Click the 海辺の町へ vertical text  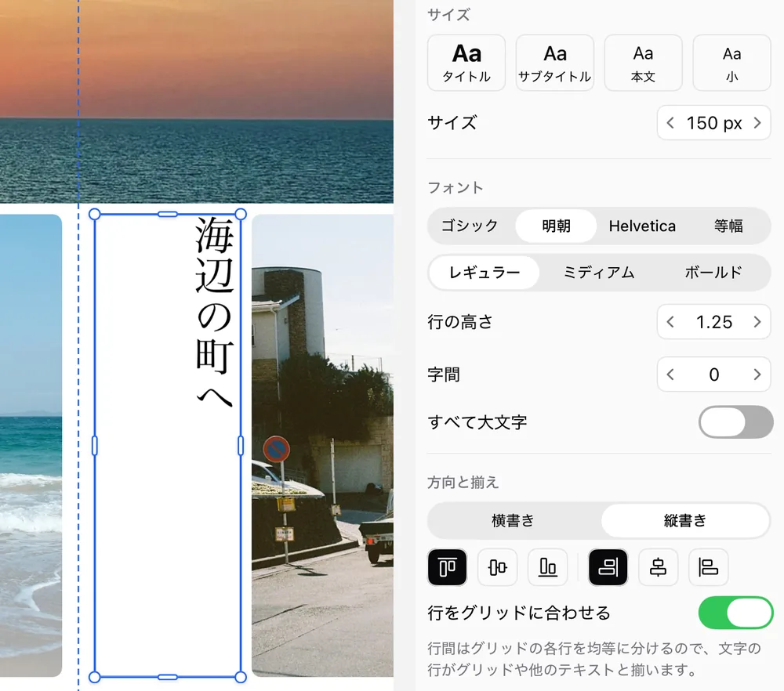[x=214, y=312]
